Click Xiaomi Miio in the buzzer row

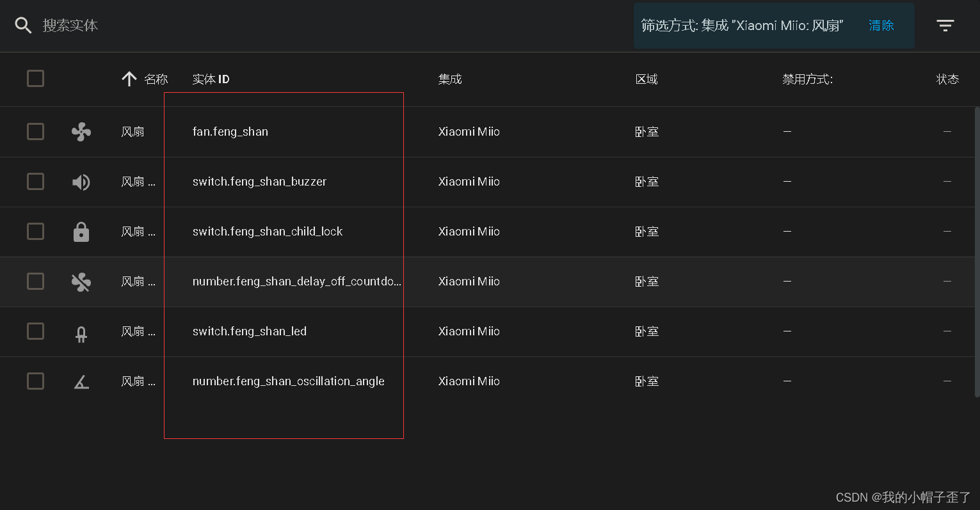[x=469, y=182]
